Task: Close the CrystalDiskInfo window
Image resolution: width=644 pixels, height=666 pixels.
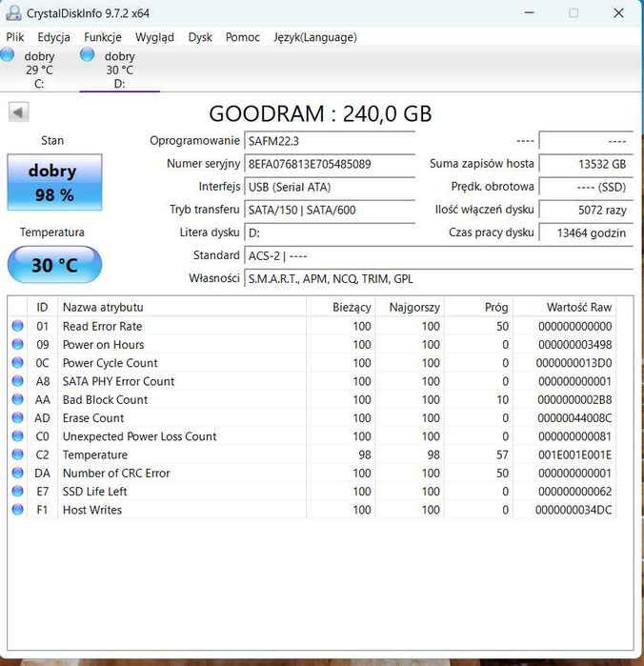Action: (618, 12)
